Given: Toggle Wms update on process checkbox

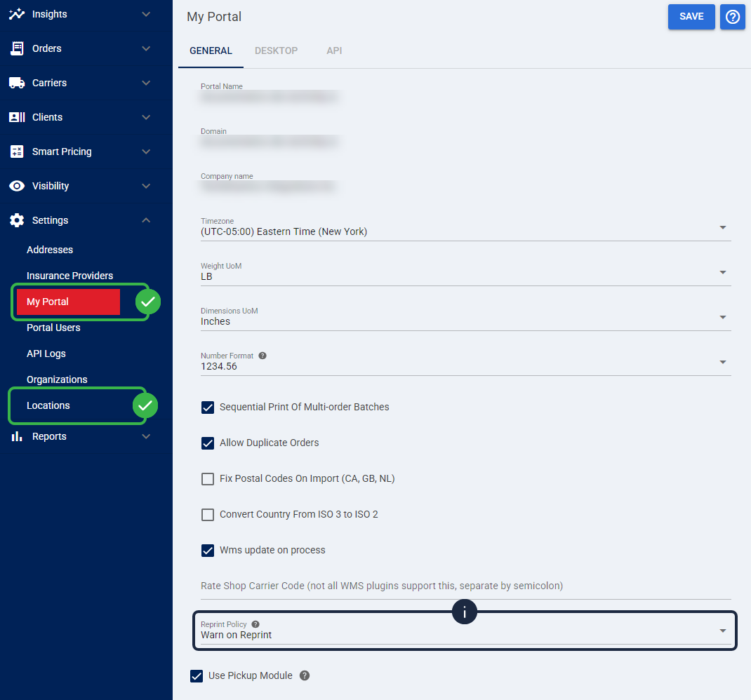Looking at the screenshot, I should coord(207,551).
